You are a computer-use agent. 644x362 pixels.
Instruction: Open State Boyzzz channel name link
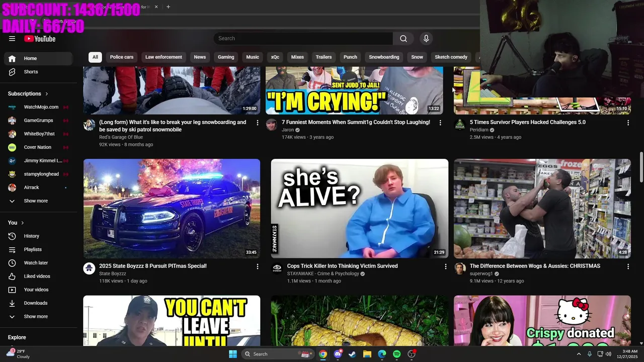click(x=113, y=274)
